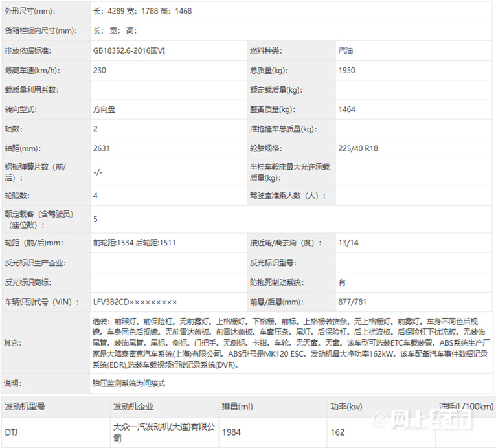This screenshot has width=496, height=448.
Task: Select the note 胎压监测系统为间接式
Action: 129,383
